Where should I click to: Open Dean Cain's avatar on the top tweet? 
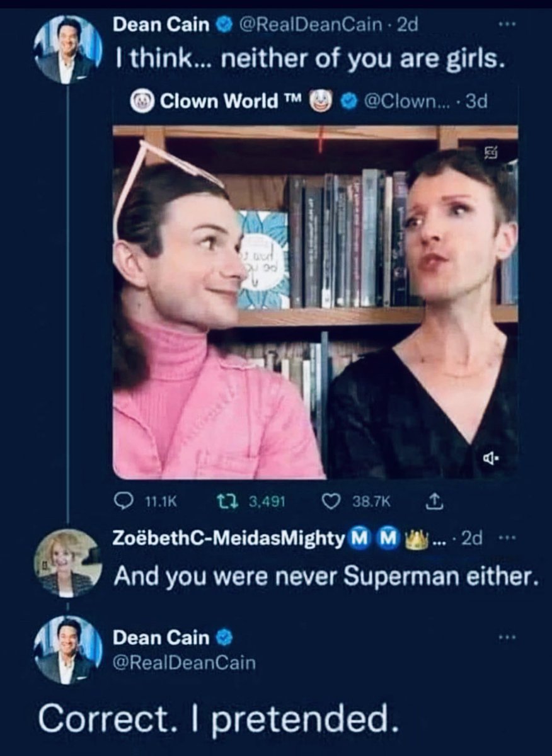point(67,50)
